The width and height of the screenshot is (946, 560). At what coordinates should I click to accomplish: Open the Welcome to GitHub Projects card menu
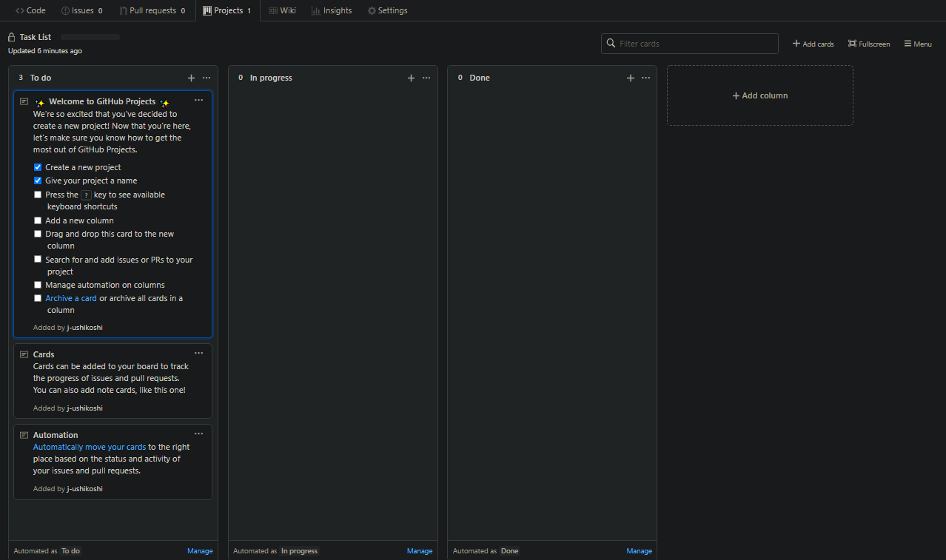pyautogui.click(x=198, y=100)
